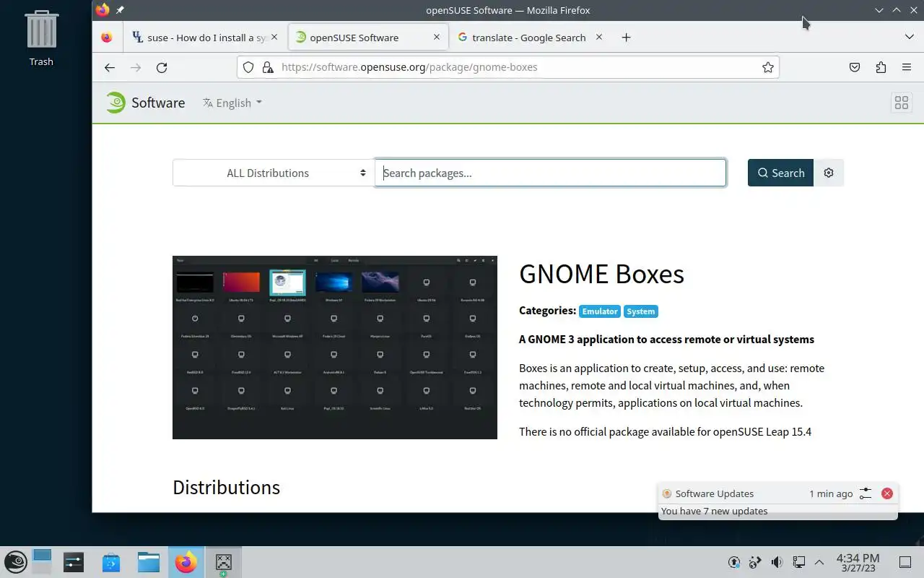Open Dolphin file manager from taskbar
The width and height of the screenshot is (924, 578).
click(149, 562)
